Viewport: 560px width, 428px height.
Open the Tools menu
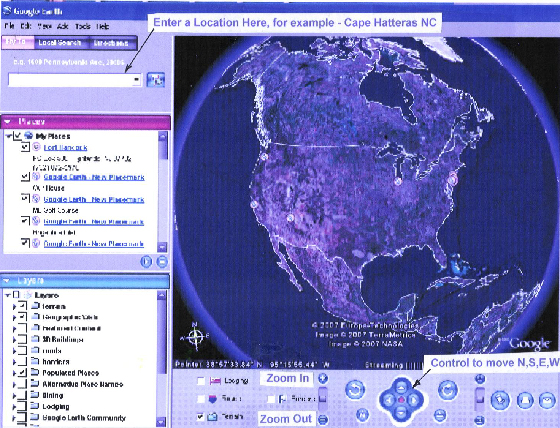[x=82, y=26]
